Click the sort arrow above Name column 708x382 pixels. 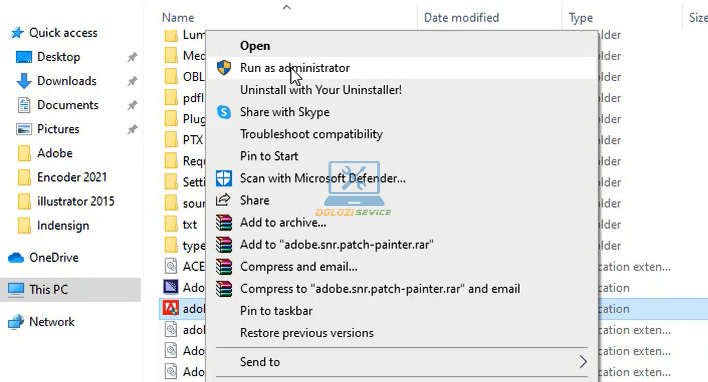pyautogui.click(x=287, y=7)
